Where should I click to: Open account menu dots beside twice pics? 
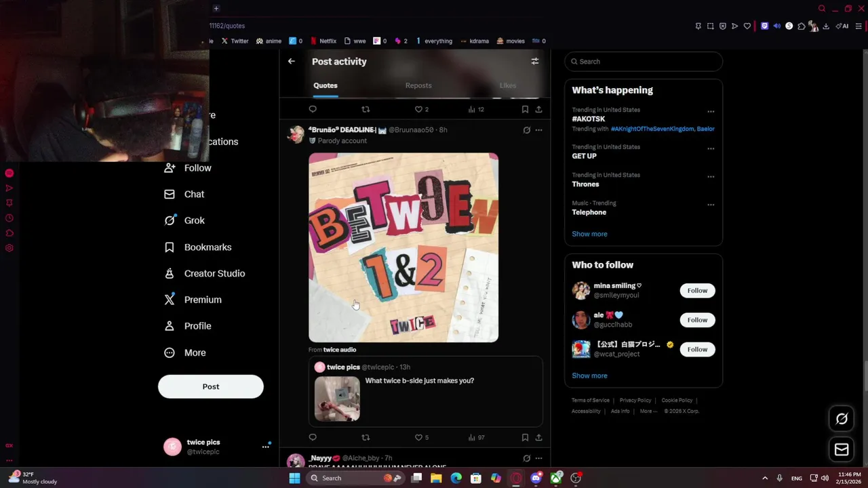(266, 447)
